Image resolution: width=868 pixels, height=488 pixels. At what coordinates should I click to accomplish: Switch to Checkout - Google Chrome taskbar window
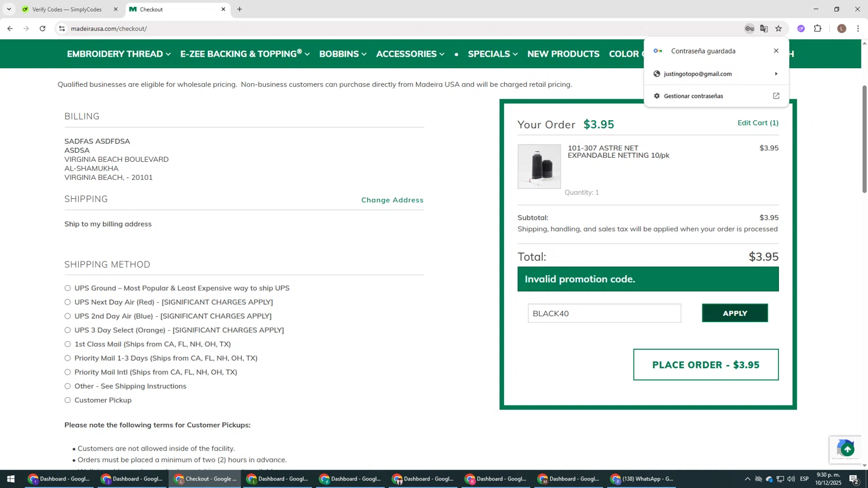(x=205, y=479)
